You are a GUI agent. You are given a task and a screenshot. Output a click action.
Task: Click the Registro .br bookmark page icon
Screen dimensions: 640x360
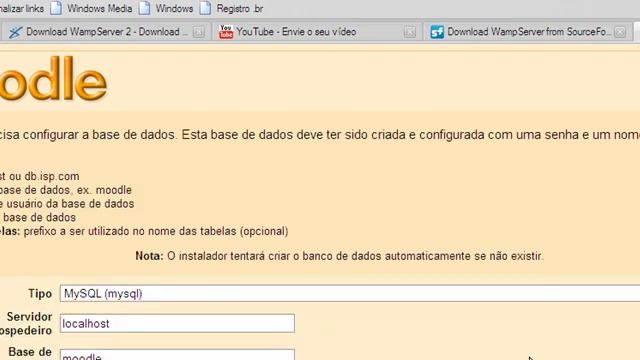205,8
